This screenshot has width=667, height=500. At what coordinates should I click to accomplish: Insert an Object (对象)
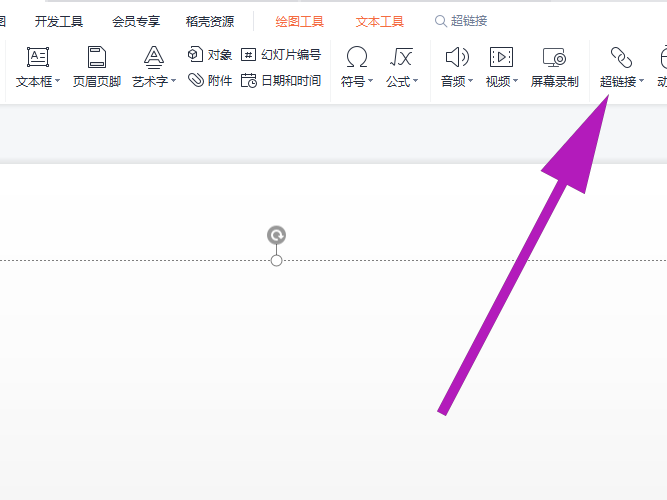[210, 55]
